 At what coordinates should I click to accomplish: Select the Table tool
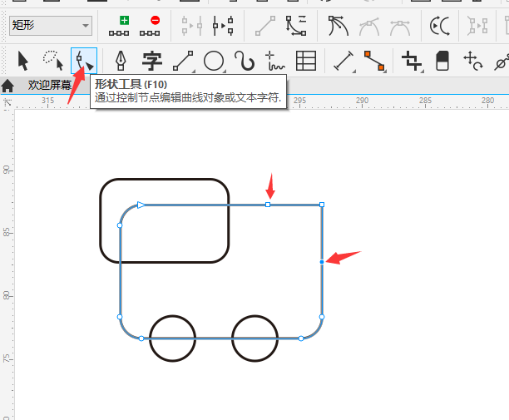click(x=306, y=61)
